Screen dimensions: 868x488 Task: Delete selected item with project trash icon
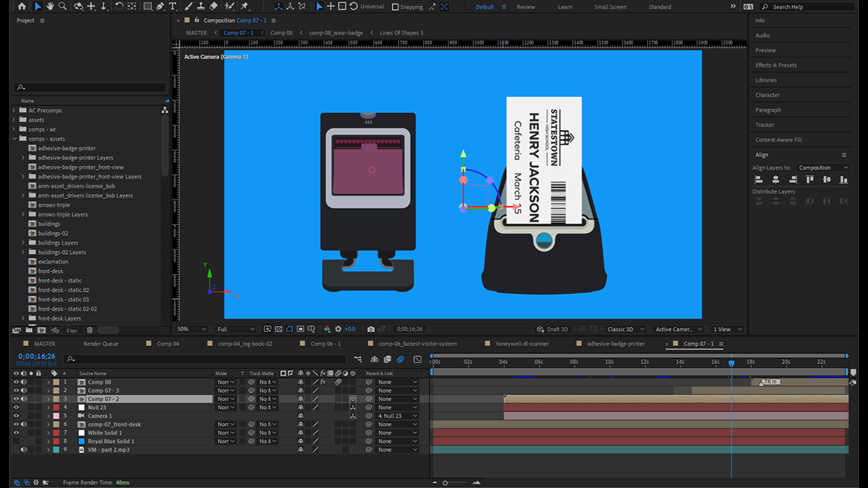pos(89,330)
